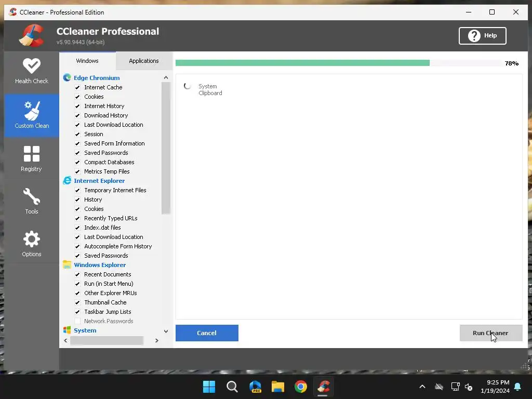Uncheck Index.dat files checkbox
Viewport: 532px width, 399px height.
[x=77, y=228]
